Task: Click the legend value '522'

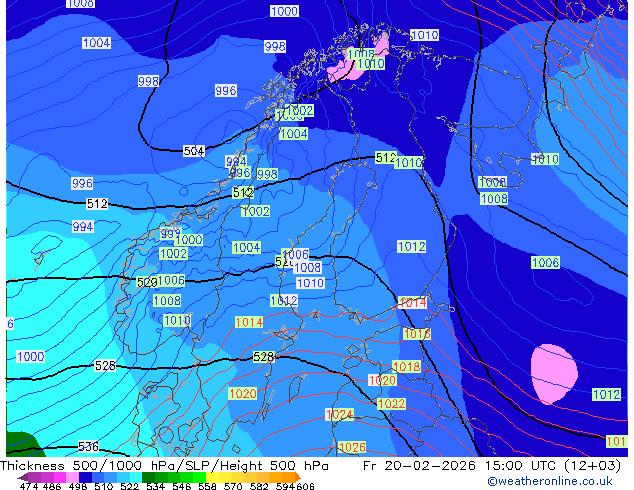Action: [x=129, y=486]
